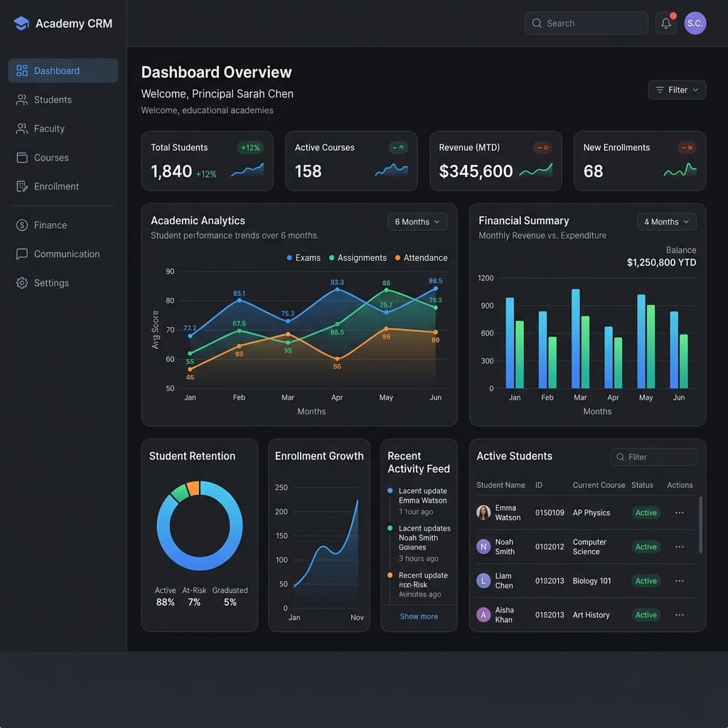The image size is (728, 728).
Task: Click the Dashboard grid icon
Action: [x=22, y=70]
